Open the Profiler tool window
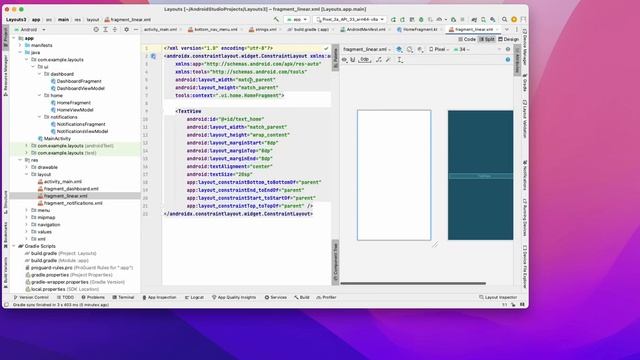Viewport: 640px width, 360px height. 327,298
